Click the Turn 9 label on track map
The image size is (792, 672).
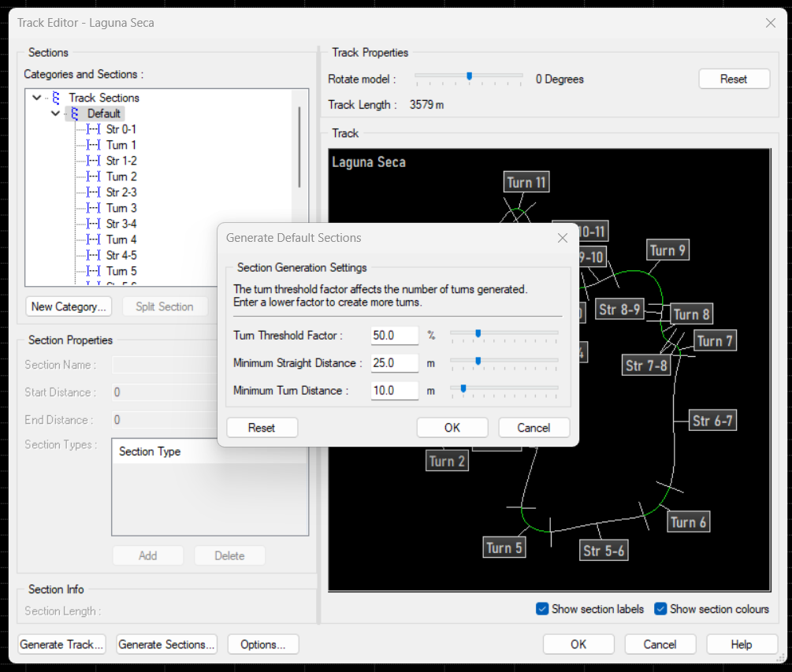(667, 251)
